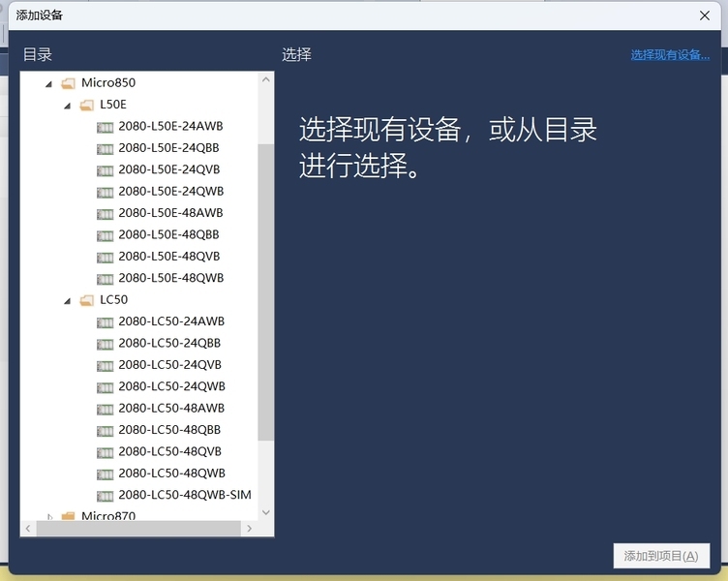Screen dimensions: 728x581
Task: Choose 2080-LC50-24QVB controller
Action: [170, 364]
